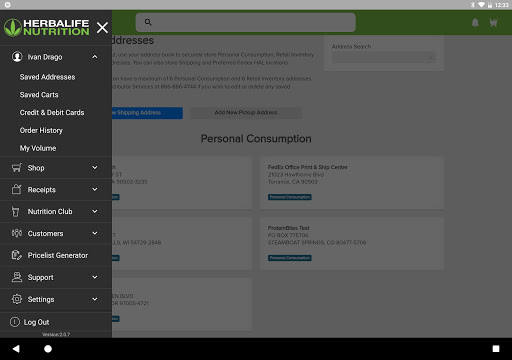Close the side menu with X icon
The width and height of the screenshot is (512, 360).
[x=102, y=27]
